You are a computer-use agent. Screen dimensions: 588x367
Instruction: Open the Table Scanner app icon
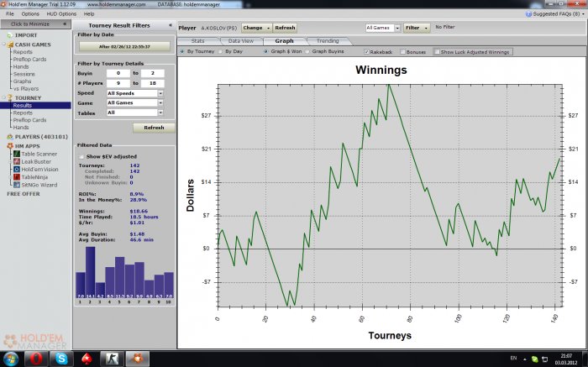point(17,154)
